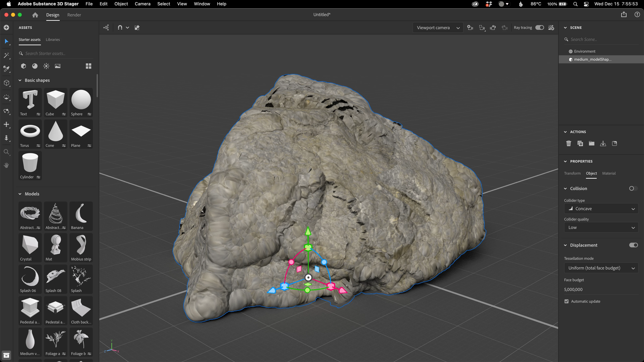The image size is (644, 362).
Task: Switch assets to grid view icon
Action: pos(89,66)
